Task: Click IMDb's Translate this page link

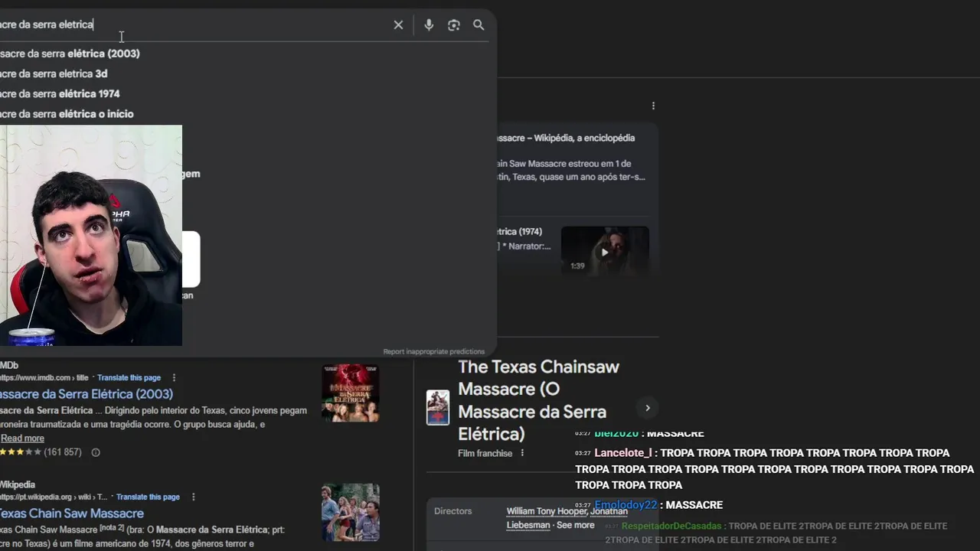Action: [129, 377]
